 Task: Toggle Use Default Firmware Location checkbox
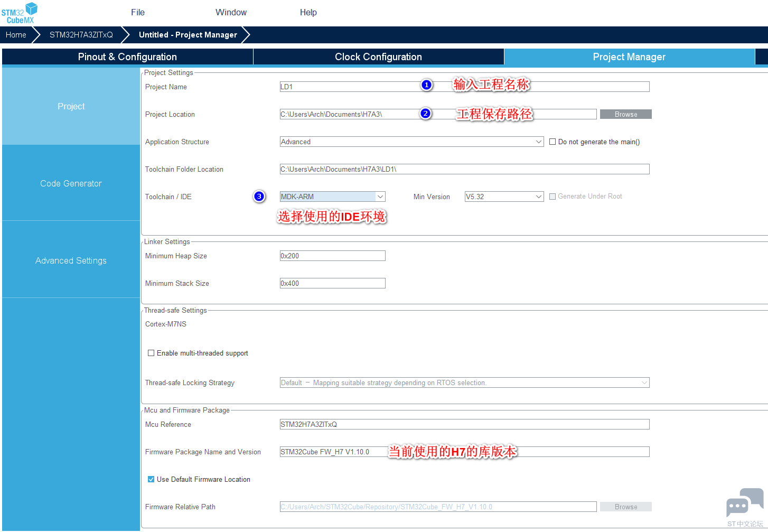point(151,479)
